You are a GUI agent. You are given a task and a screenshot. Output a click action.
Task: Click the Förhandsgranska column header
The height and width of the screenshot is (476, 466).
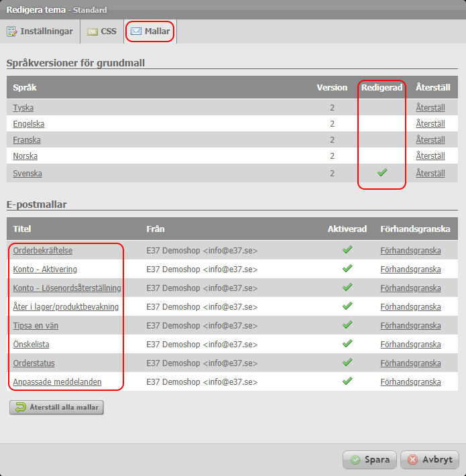[415, 229]
